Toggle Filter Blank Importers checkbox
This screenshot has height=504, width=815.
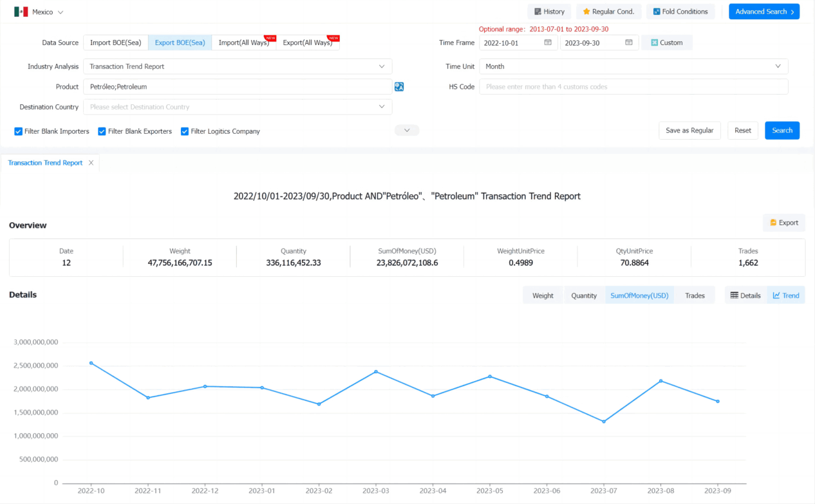coord(18,131)
